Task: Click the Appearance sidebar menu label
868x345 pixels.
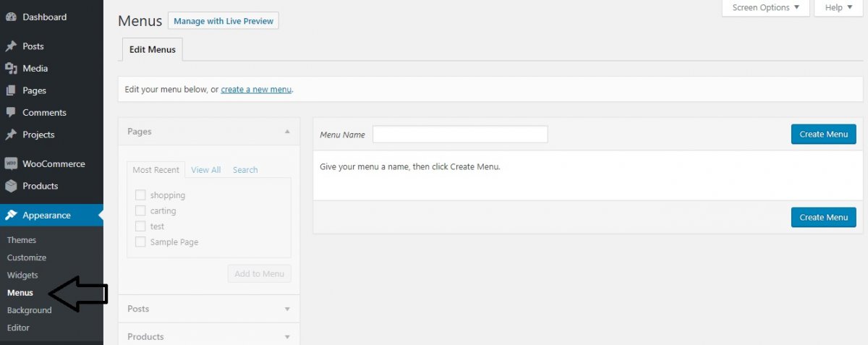Action: click(x=47, y=216)
